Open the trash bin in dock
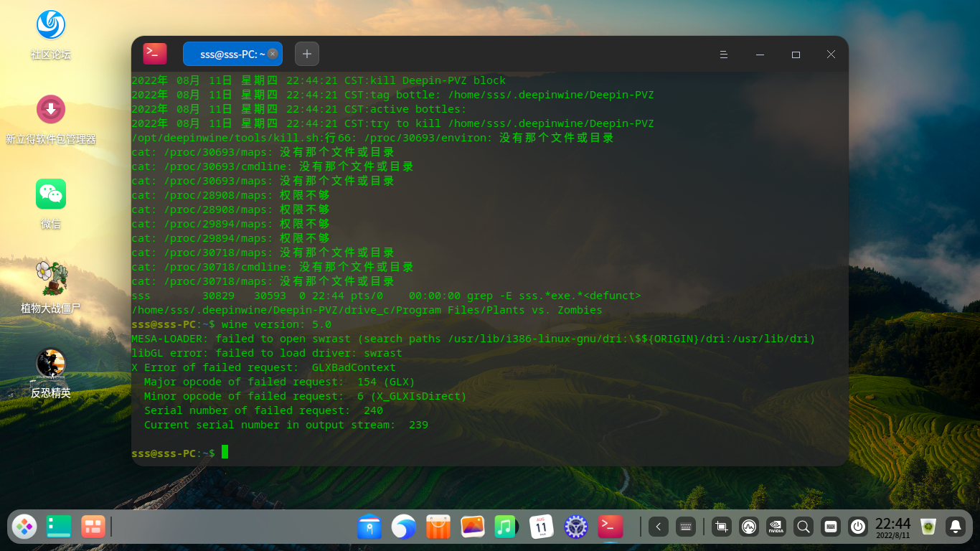This screenshot has width=980, height=551. pos(928,527)
